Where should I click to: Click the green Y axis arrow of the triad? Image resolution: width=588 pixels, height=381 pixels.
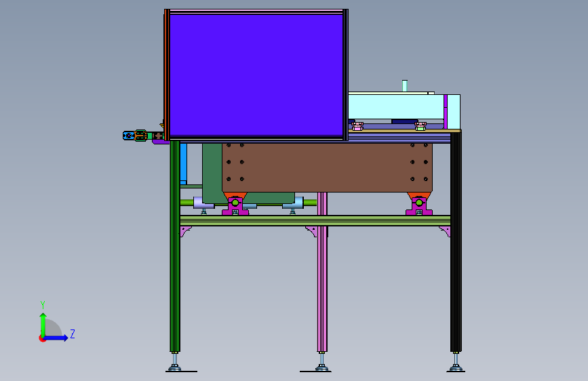point(43,324)
